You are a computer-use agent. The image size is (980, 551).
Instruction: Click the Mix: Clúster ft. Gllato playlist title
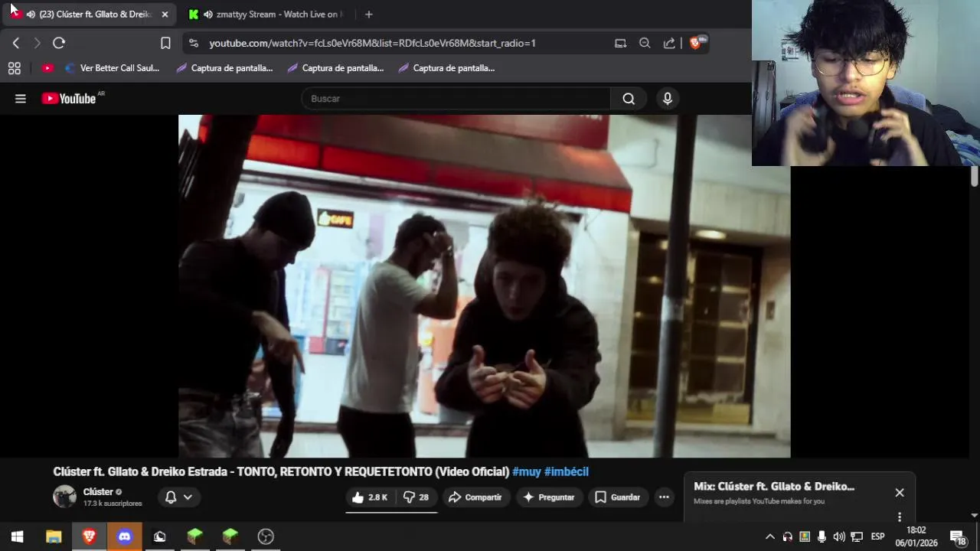(x=774, y=487)
